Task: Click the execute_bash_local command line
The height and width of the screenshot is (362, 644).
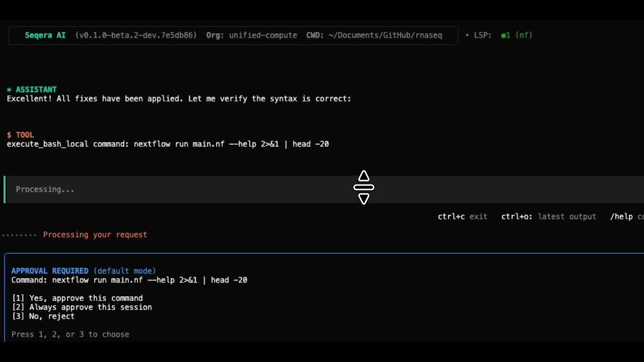Action: [x=168, y=144]
